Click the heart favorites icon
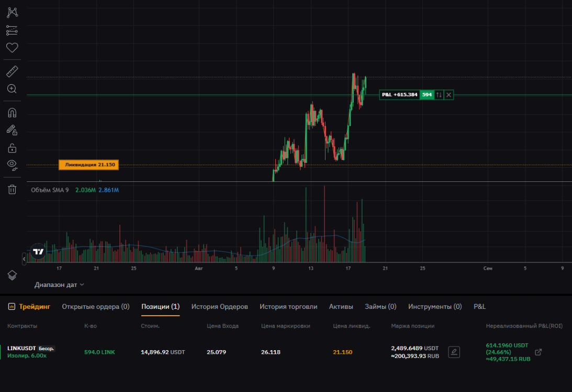The height and width of the screenshot is (392, 572). pos(12,48)
